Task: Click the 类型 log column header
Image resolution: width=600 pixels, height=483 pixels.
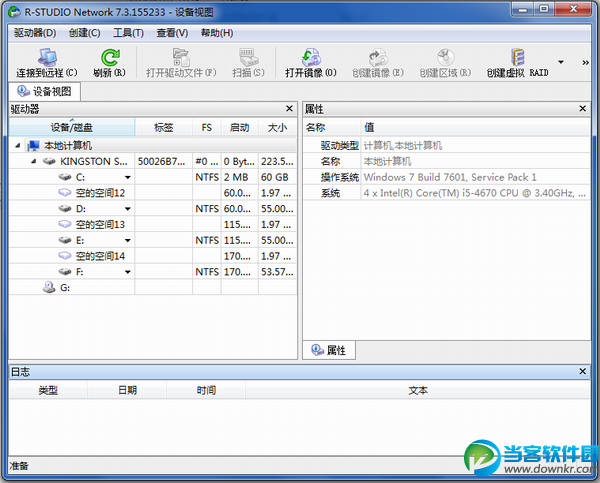Action: [48, 390]
